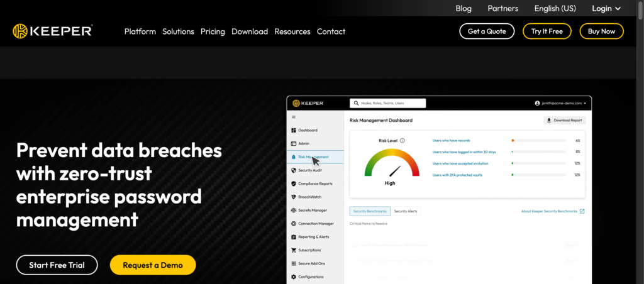Screen dimensions: 644x284
Task: Click the Security Audit shield icon
Action: pos(293,170)
